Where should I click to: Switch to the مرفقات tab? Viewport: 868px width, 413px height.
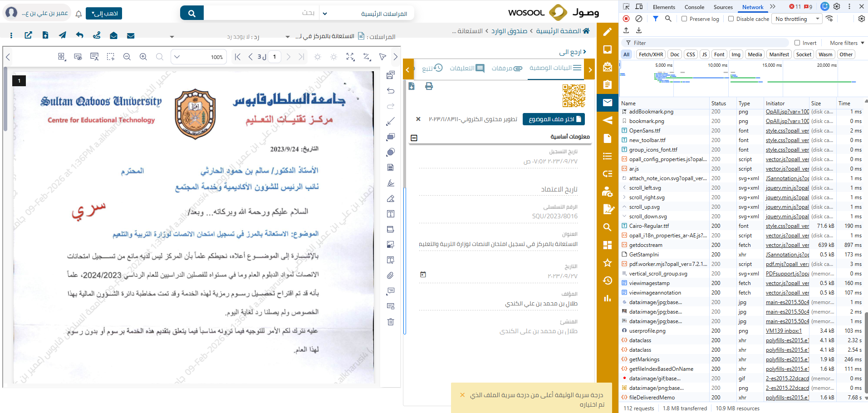point(507,68)
